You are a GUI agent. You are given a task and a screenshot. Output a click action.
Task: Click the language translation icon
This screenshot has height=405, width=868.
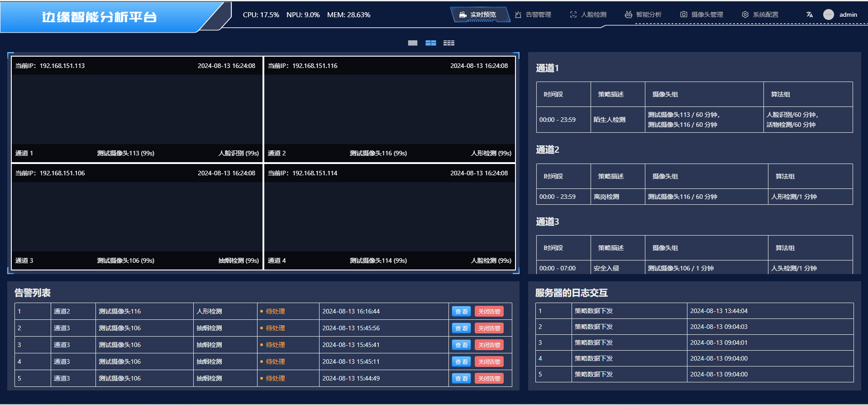(810, 14)
